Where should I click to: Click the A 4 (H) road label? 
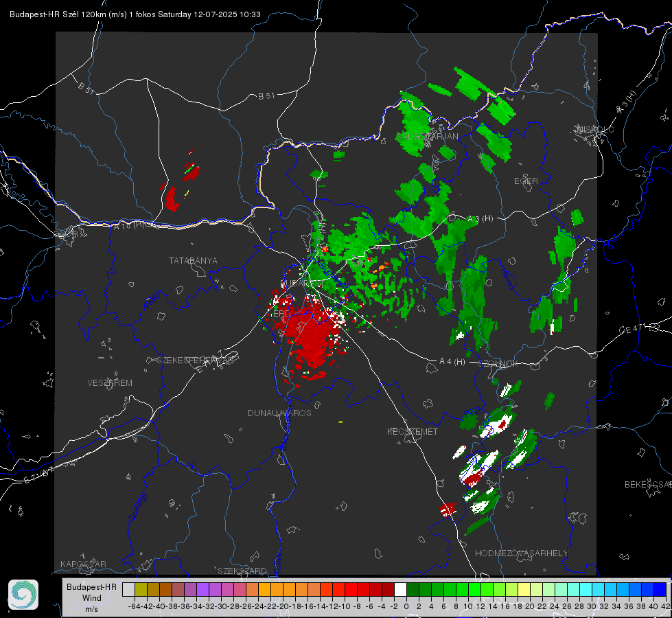(452, 362)
